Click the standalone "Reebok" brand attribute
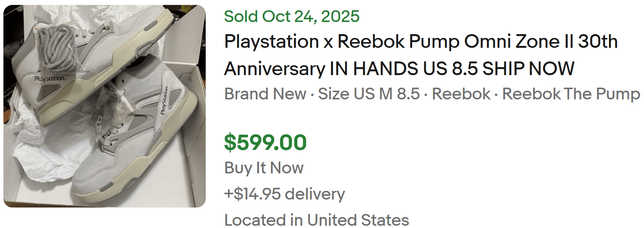This screenshot has height=228, width=644. coord(461,94)
